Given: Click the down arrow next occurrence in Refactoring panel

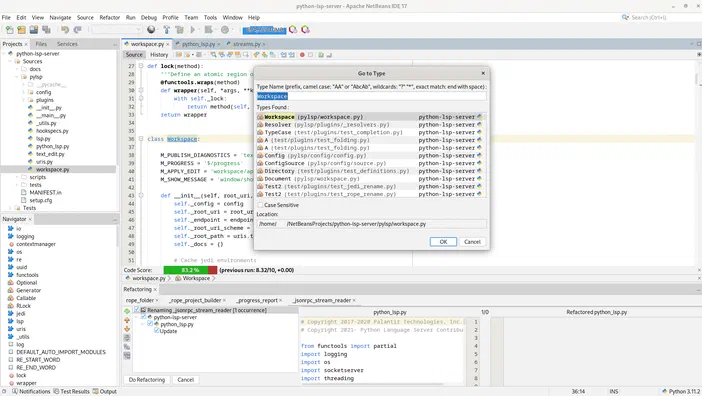Looking at the screenshot, I should [x=127, y=329].
